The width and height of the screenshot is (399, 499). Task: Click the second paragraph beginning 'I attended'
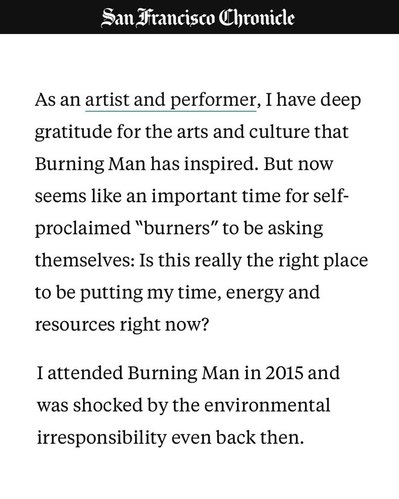188,405
